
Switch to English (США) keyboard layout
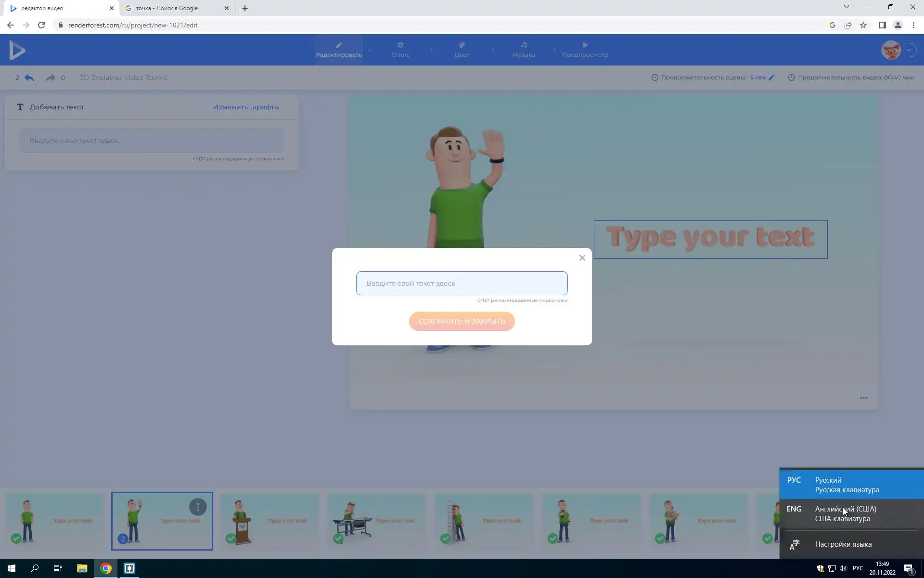[845, 514]
